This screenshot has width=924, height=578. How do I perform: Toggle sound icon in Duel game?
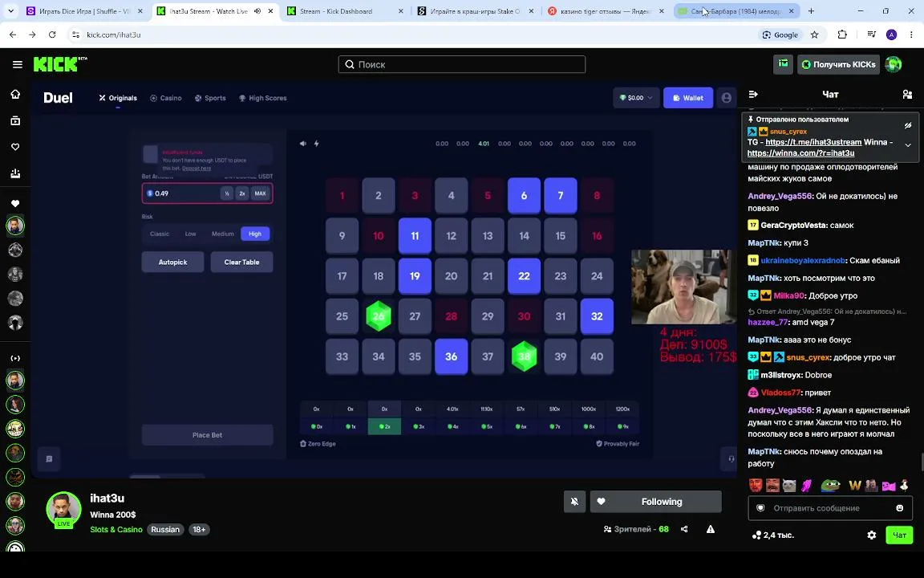pos(303,144)
